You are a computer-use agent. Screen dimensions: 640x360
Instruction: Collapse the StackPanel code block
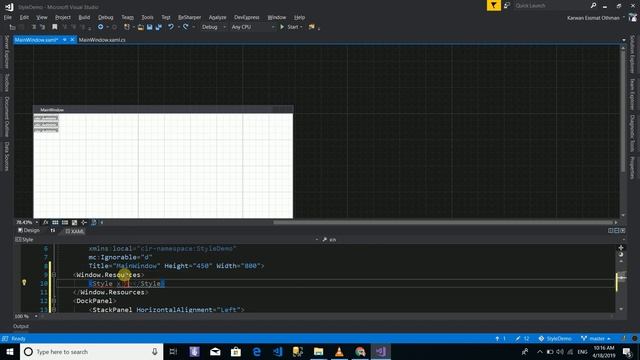[54, 310]
